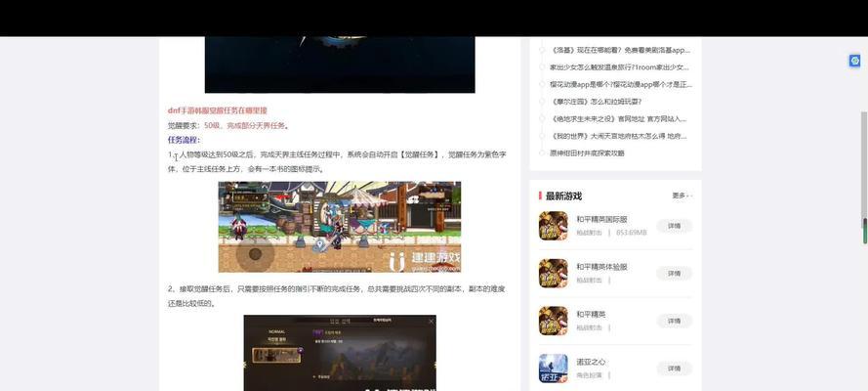Viewport: 868px width, 391px height.
Task: Open details for 和平精英体验服
Action: point(675,274)
